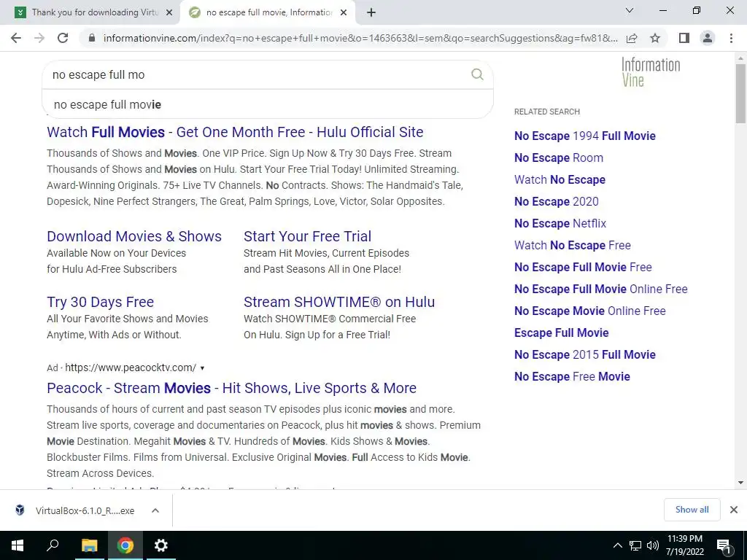The height and width of the screenshot is (560, 747).
Task: Show hidden system tray icons
Action: point(617,545)
